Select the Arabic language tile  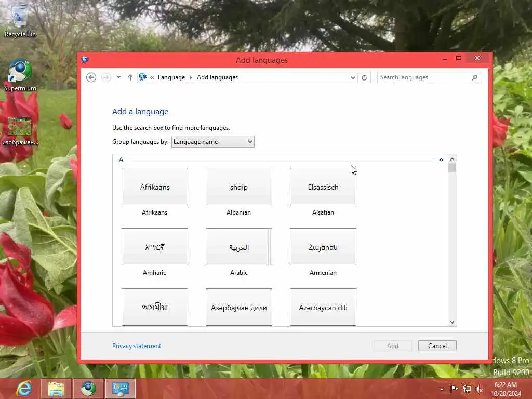tap(239, 247)
